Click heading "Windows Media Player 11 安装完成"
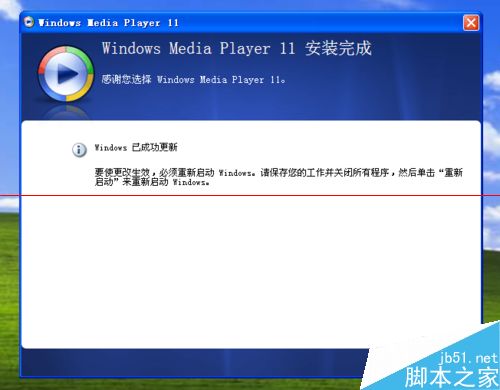500x390 pixels. tap(237, 49)
